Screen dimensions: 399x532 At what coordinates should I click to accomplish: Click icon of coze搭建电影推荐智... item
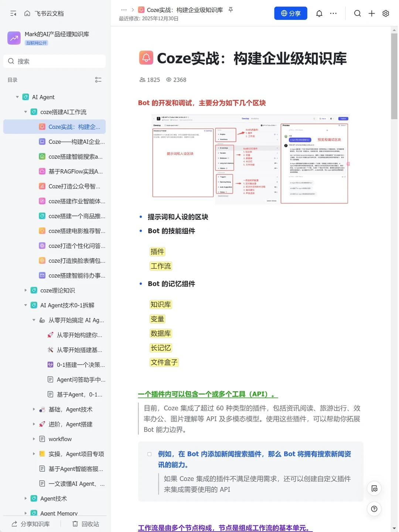tap(42, 231)
